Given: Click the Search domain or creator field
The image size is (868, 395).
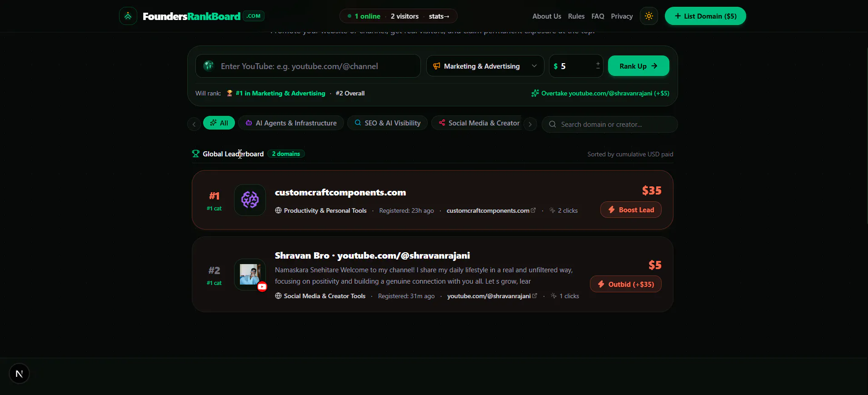Looking at the screenshot, I should (x=609, y=124).
